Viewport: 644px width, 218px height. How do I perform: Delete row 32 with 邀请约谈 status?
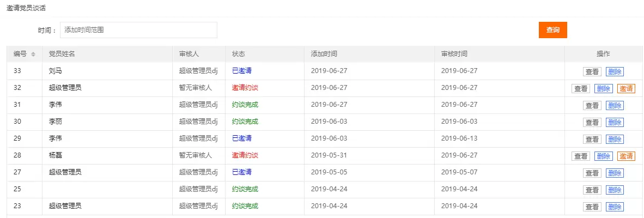coord(603,88)
